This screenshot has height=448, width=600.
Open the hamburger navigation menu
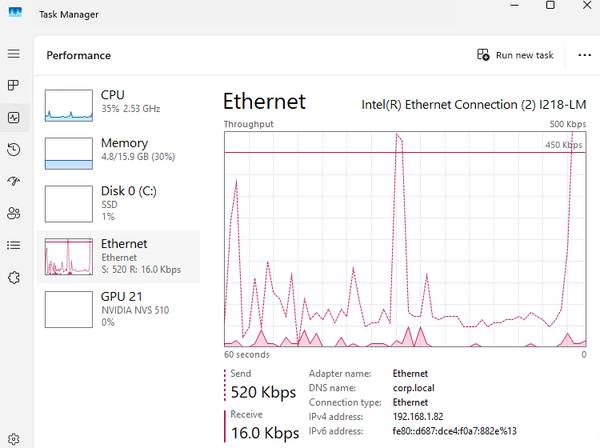[x=14, y=54]
